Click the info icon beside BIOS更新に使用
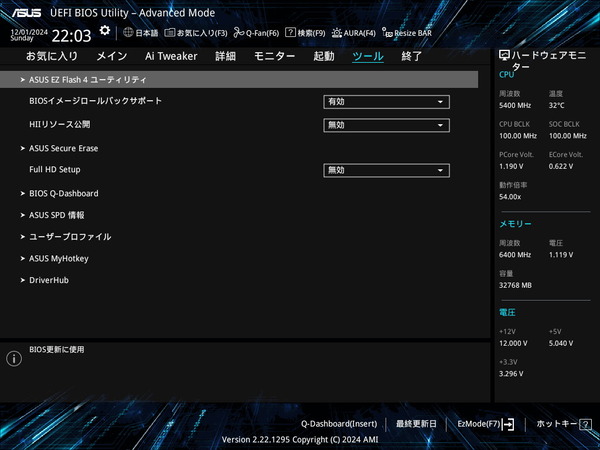 tap(14, 359)
